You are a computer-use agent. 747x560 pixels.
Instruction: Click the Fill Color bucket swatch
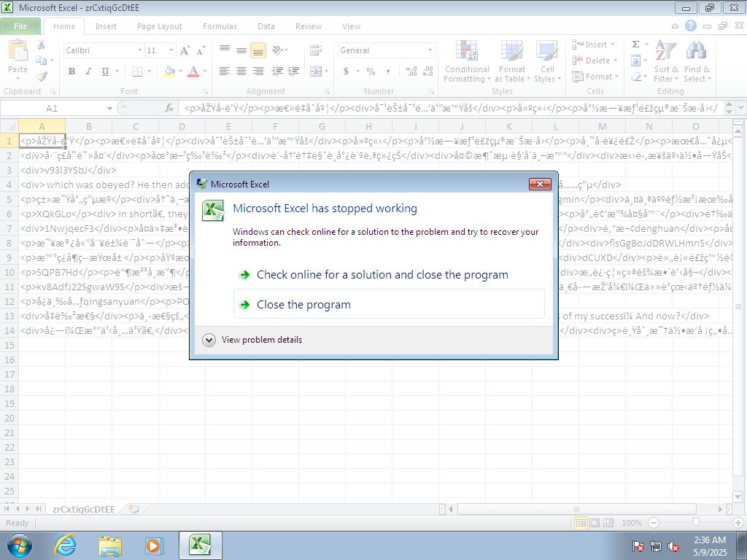[x=169, y=71]
